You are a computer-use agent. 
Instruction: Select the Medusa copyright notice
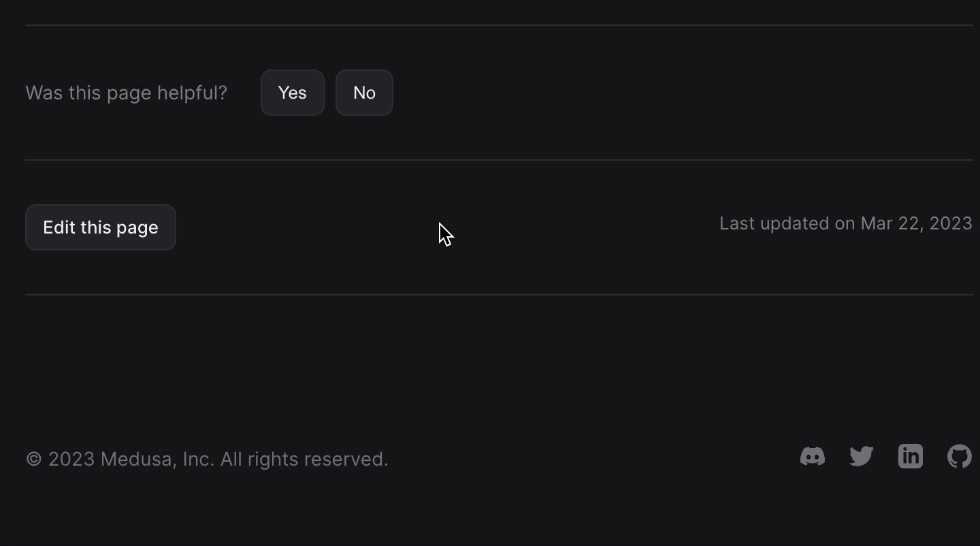click(206, 459)
